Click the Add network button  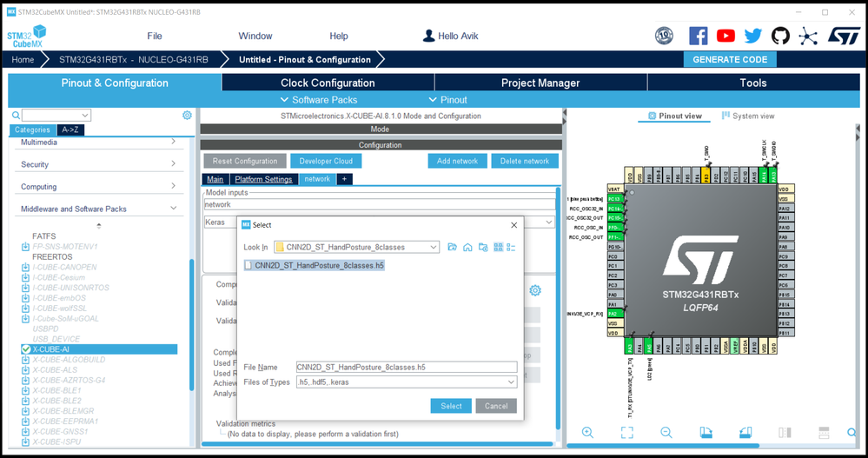(x=457, y=161)
